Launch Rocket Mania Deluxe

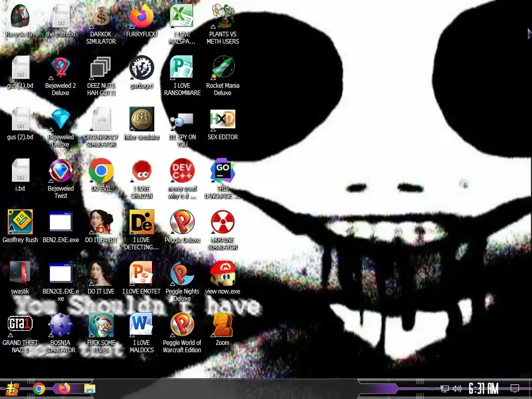(222, 68)
